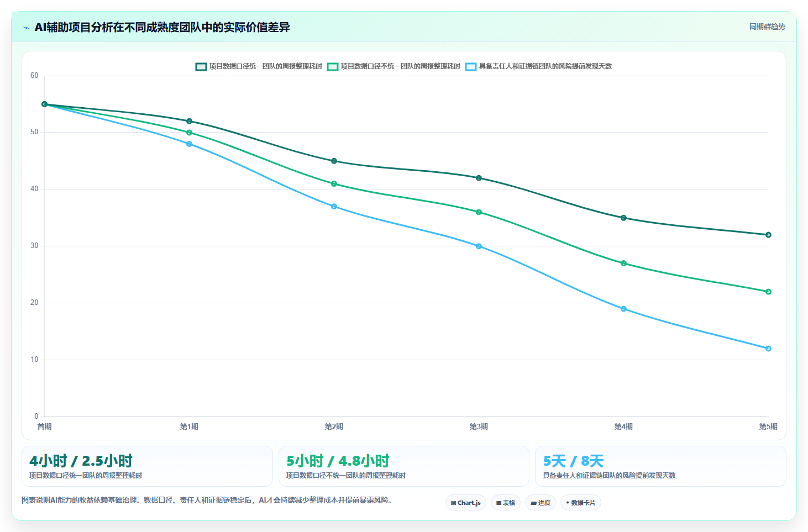Click the 5天 / 8天 stat value
Viewport: 808px width, 532px height.
click(573, 461)
